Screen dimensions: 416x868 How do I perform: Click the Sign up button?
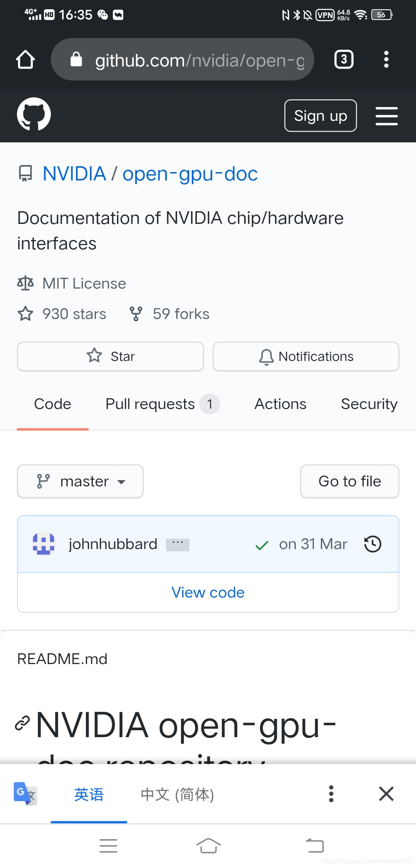320,115
